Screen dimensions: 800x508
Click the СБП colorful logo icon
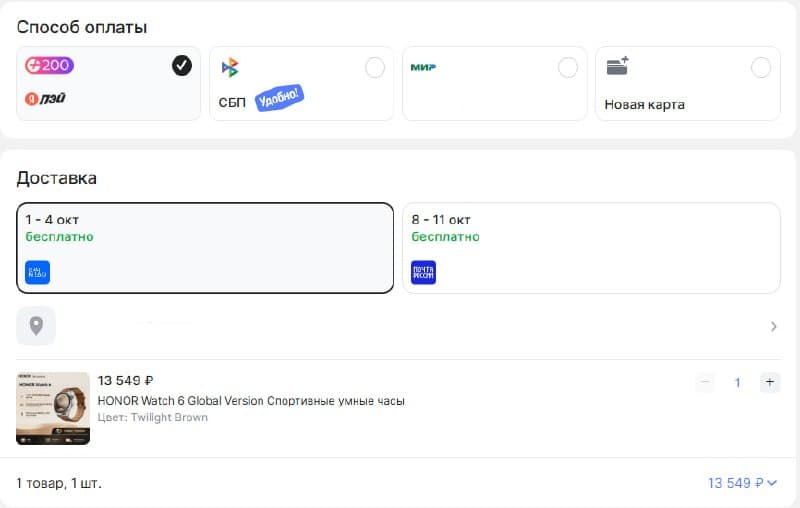(x=230, y=67)
